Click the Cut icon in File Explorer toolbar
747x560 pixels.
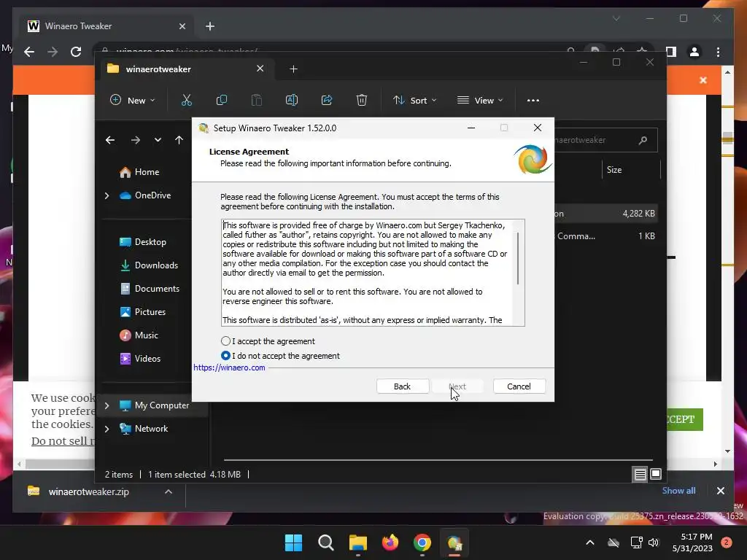click(x=186, y=100)
